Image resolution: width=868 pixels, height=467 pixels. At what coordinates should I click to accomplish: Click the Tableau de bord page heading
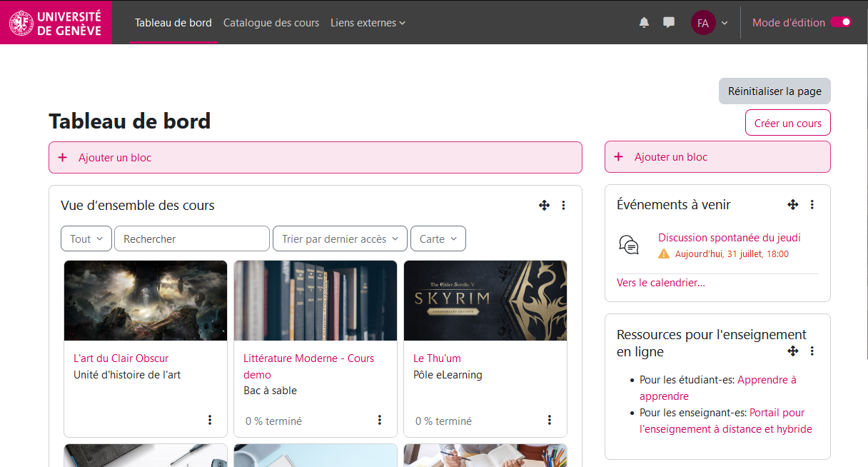click(x=130, y=121)
